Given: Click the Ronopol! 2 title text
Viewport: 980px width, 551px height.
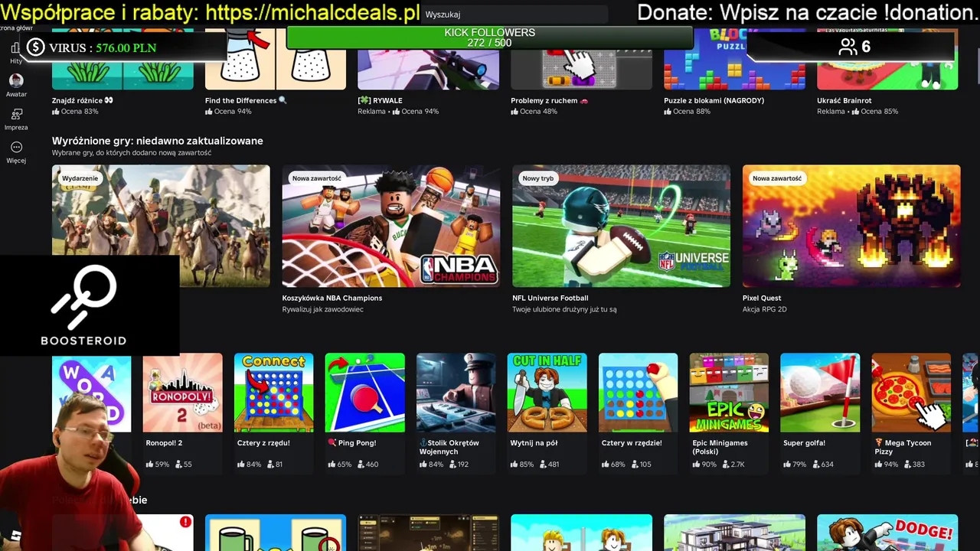Looking at the screenshot, I should 164,443.
